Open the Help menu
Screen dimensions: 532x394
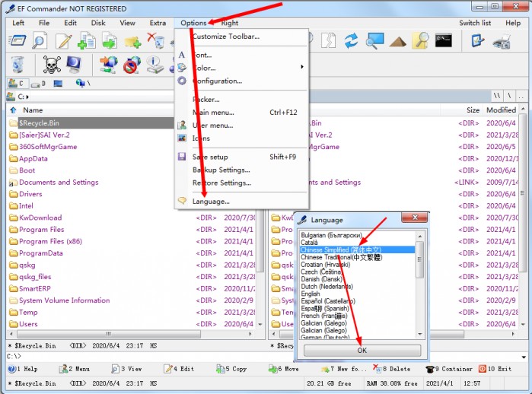click(513, 23)
